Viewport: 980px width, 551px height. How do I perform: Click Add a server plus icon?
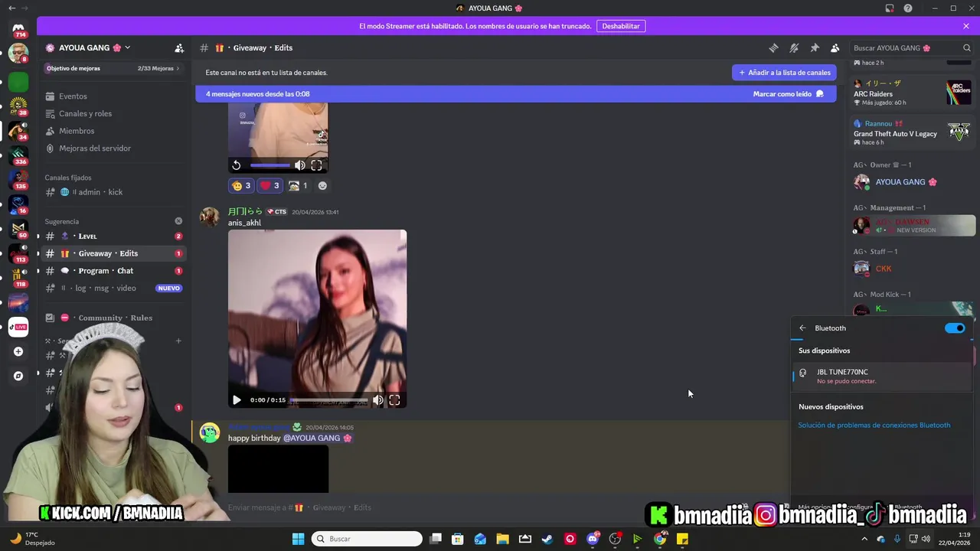(x=18, y=351)
